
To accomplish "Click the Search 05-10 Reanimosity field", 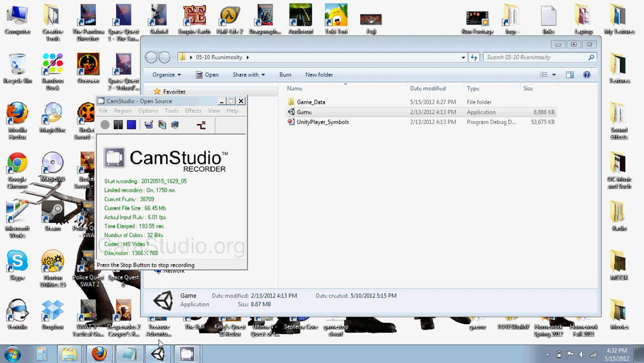I will (x=535, y=57).
